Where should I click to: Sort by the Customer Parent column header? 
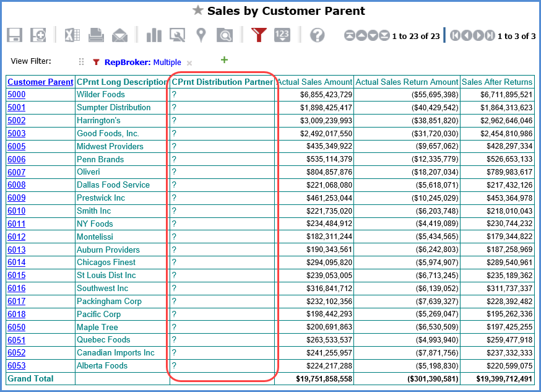pyautogui.click(x=40, y=82)
